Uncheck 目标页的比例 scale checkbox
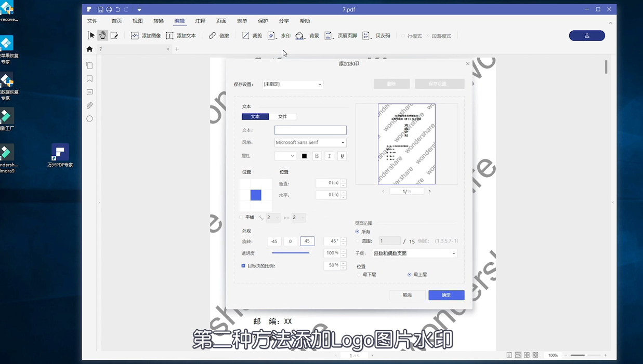The width and height of the screenshot is (643, 364). pos(243,266)
